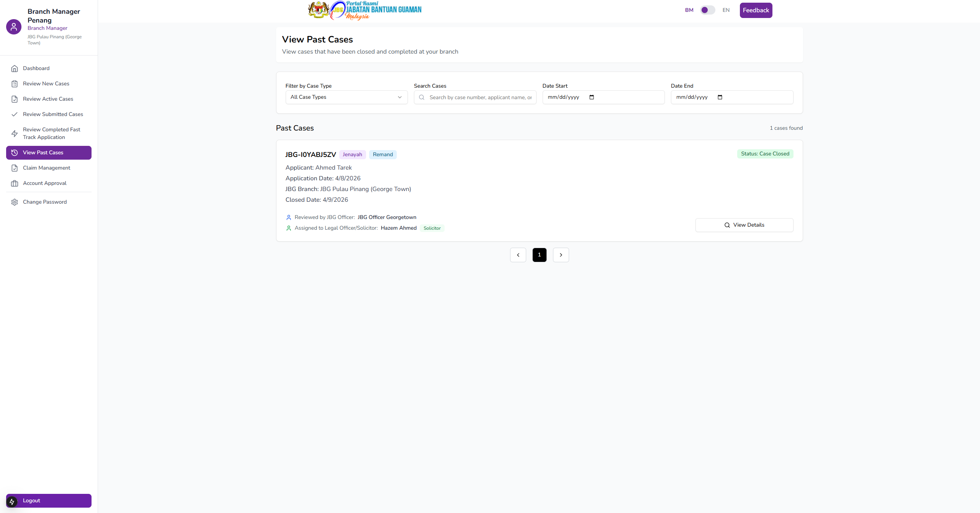Open the All Case Types dropdown
This screenshot has width=980, height=513.
point(346,97)
